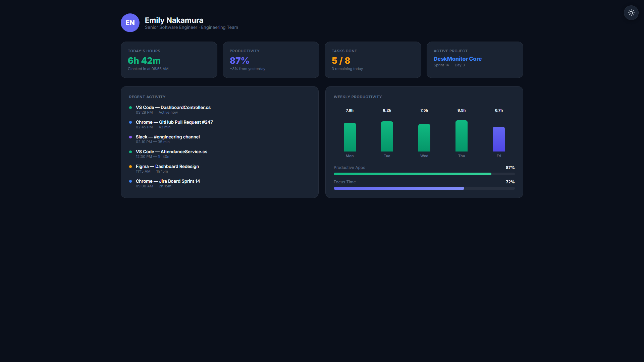
Task: Click blue dot beside Jira Board entry
Action: pos(130,181)
